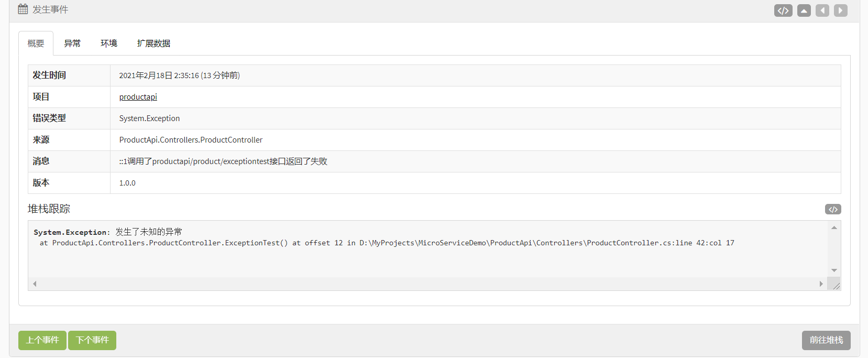The width and height of the screenshot is (868, 358).
Task: Show the 扩展数据 tab
Action: pos(153,44)
